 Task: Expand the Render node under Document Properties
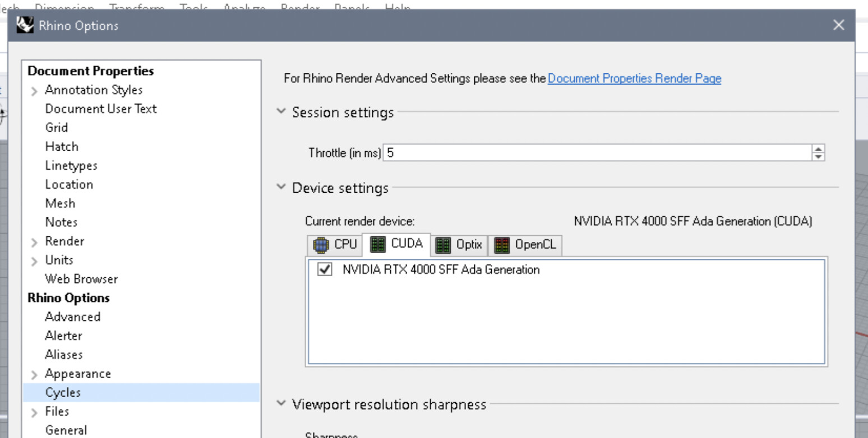pos(35,242)
